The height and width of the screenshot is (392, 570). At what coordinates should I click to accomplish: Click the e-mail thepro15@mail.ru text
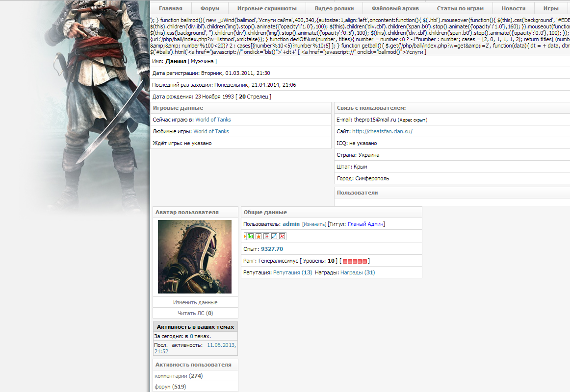(x=375, y=120)
